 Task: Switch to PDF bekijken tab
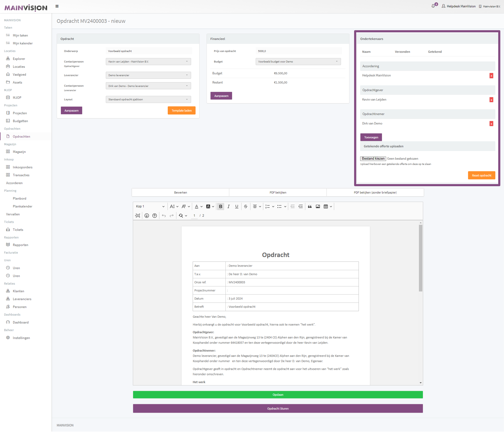278,192
